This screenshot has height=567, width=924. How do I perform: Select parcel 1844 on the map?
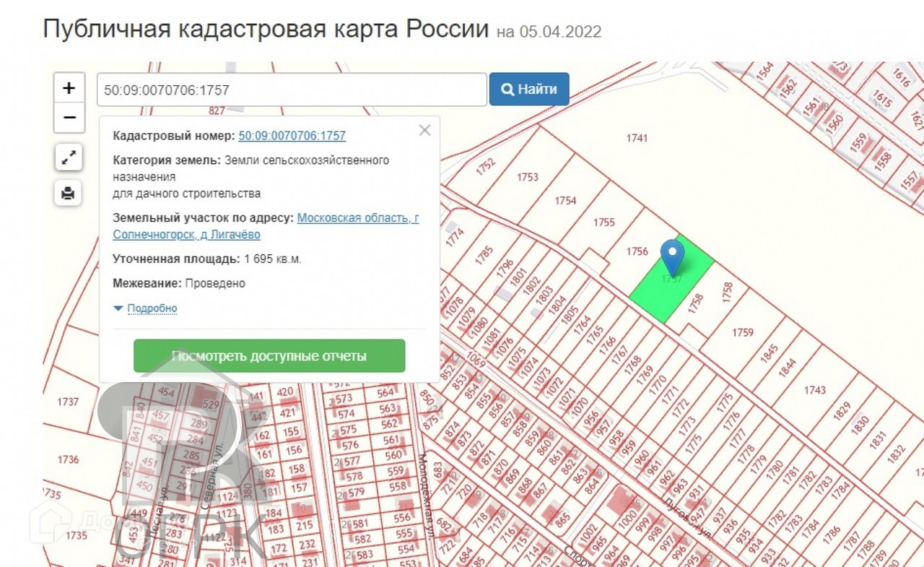(788, 368)
